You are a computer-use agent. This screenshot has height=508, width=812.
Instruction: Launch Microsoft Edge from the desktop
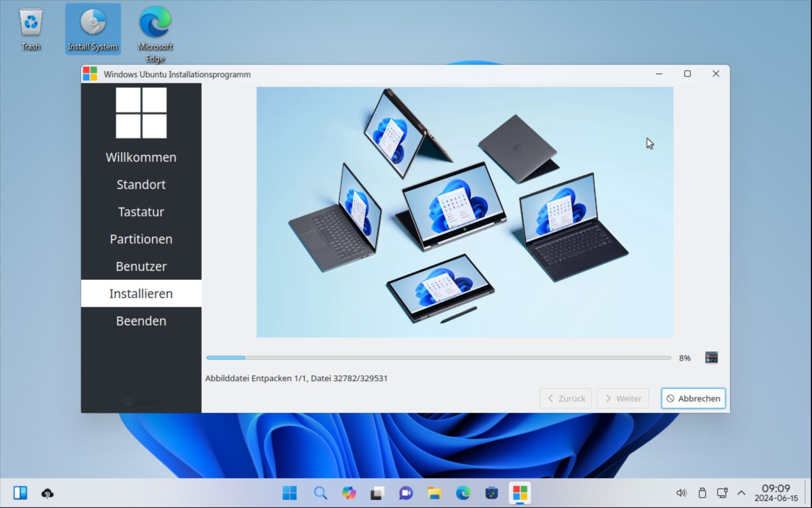tap(155, 24)
